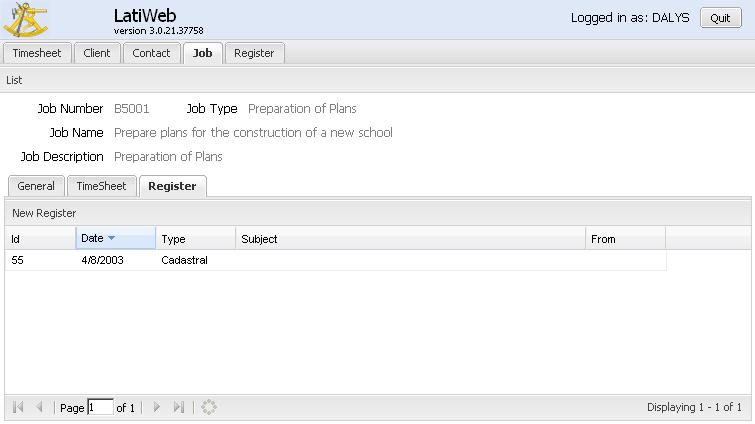Select register row with Id 55
This screenshot has width=755, height=424.
(336, 260)
